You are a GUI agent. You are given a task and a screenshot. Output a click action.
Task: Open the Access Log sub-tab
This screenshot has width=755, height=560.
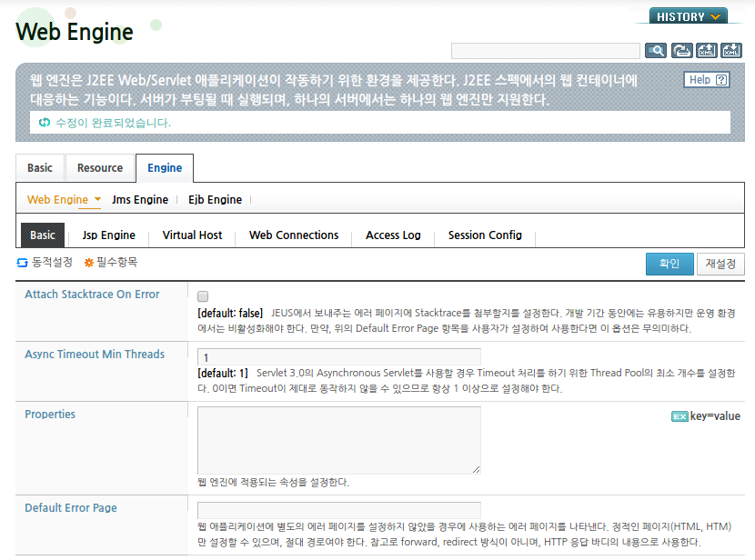coord(393,235)
